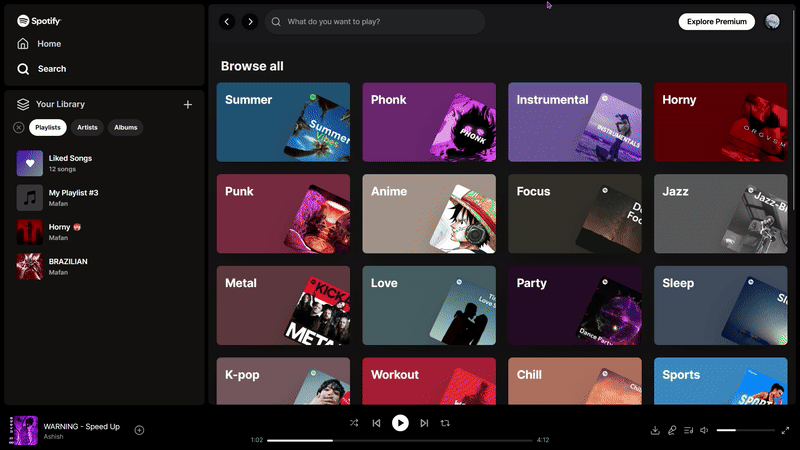Seek in the song progress bar
Viewport: 800px width, 450px height.
click(399, 440)
